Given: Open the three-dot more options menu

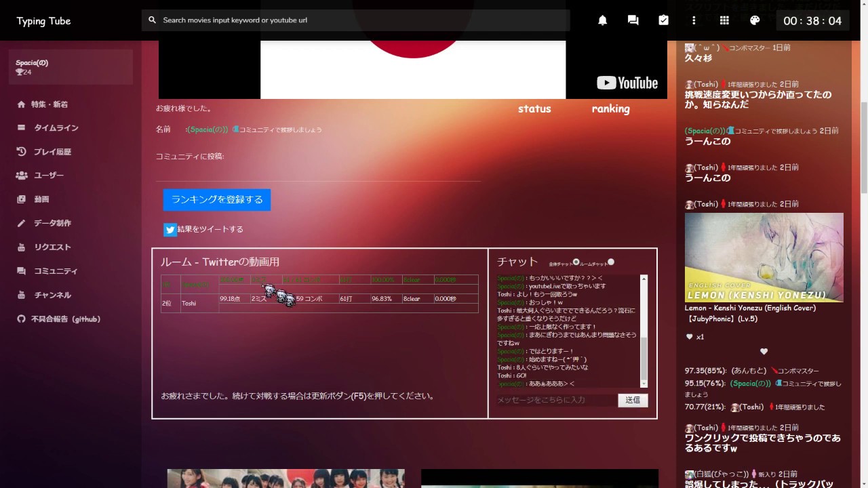Looking at the screenshot, I should pos(694,20).
